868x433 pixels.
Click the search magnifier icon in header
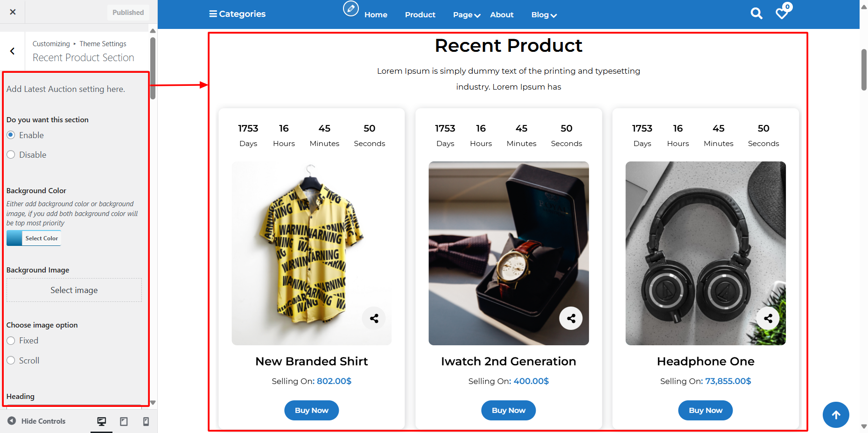click(x=756, y=14)
